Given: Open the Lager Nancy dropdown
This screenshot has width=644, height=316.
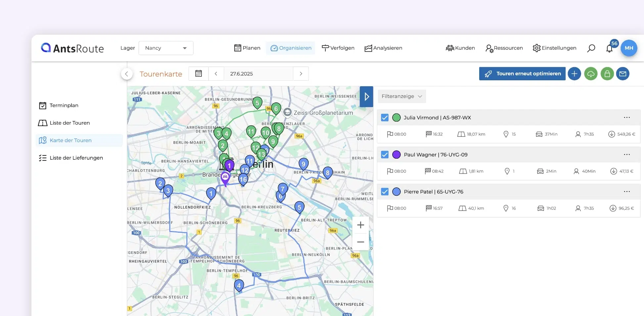Looking at the screenshot, I should click(x=166, y=48).
